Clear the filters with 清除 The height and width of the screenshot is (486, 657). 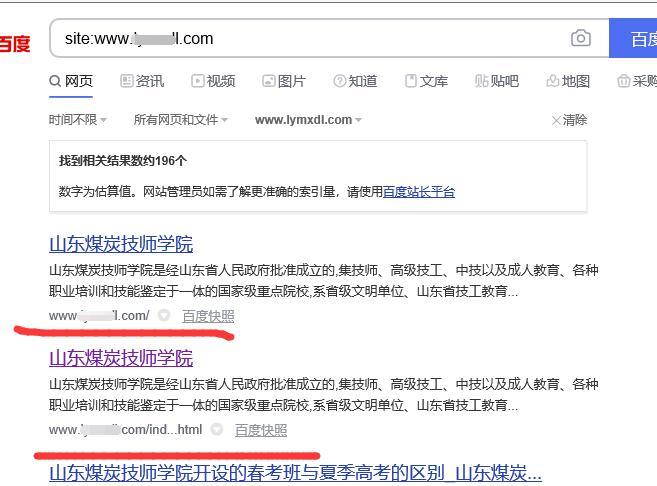[x=569, y=120]
